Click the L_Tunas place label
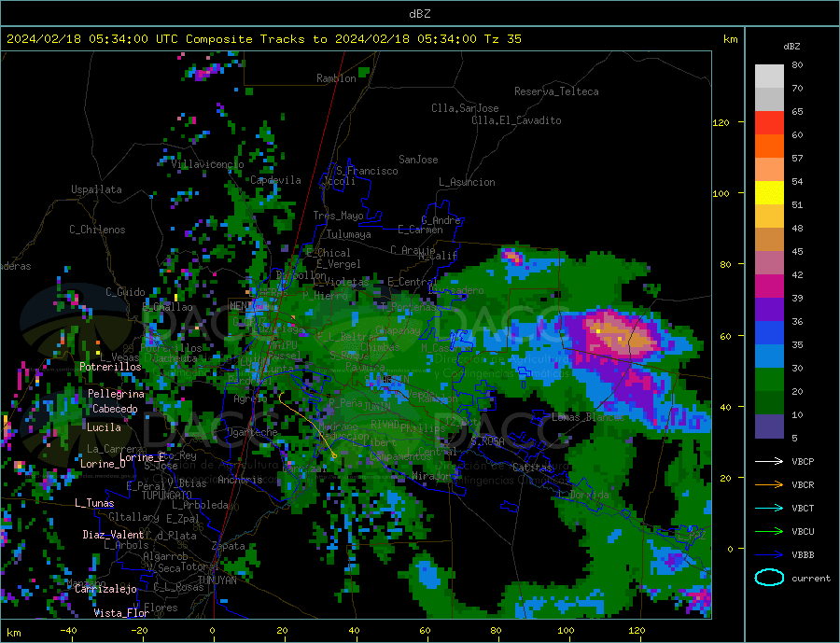 [94, 503]
